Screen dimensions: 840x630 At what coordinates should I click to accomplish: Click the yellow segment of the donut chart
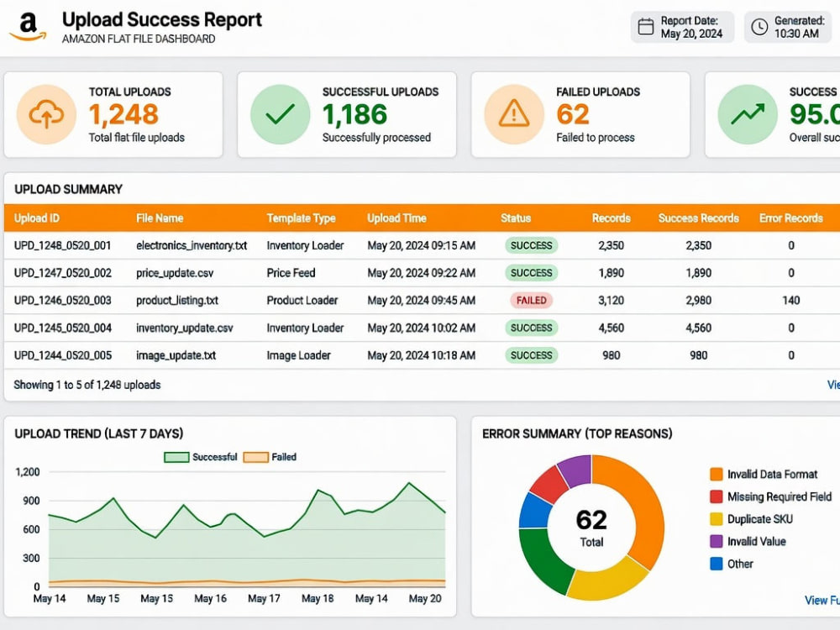tap(608, 582)
